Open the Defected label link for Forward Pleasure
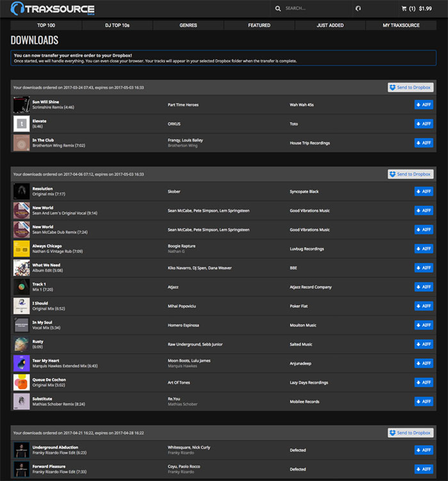This screenshot has width=448, height=481. (x=298, y=469)
